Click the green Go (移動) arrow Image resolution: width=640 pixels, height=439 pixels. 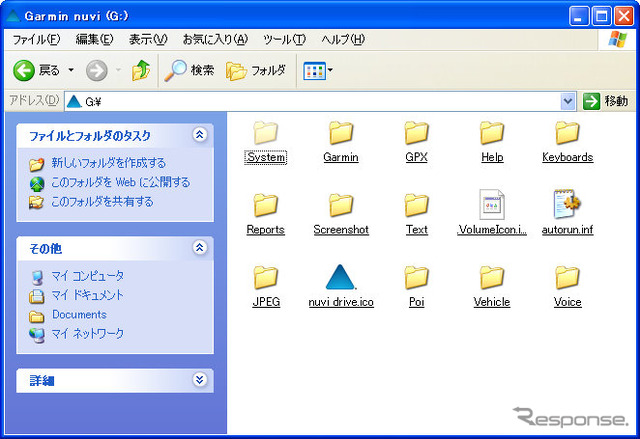point(591,101)
